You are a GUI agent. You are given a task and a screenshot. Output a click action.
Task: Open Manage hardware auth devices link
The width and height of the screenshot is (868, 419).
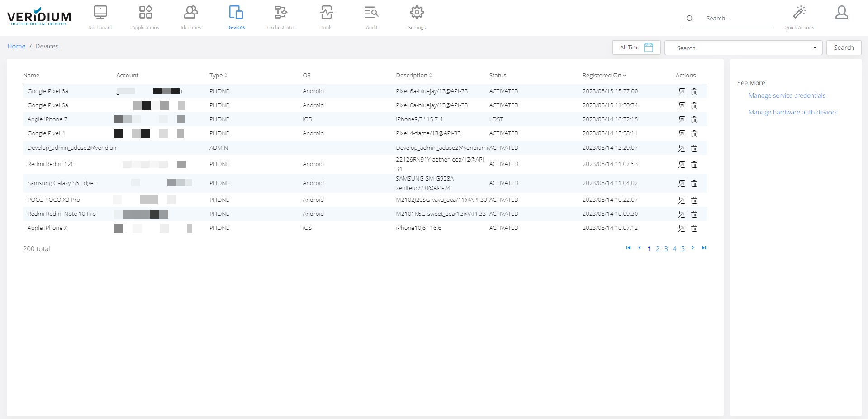coord(792,112)
